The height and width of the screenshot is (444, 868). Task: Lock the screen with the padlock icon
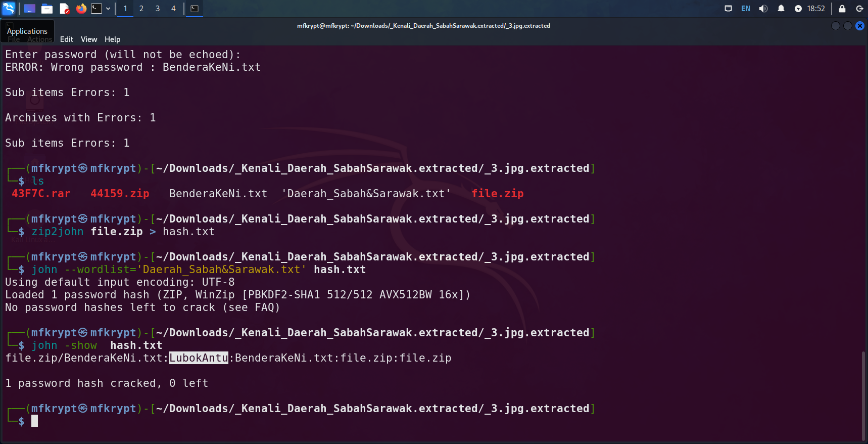click(842, 9)
